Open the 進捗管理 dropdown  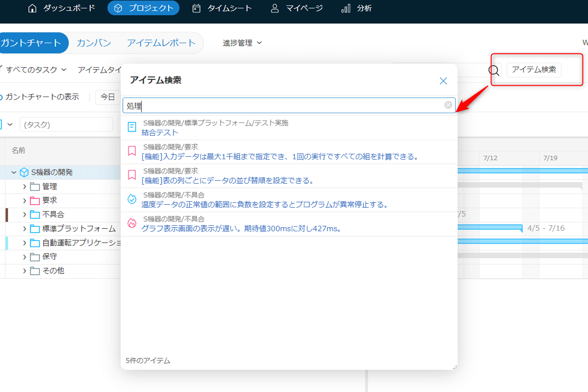click(242, 43)
